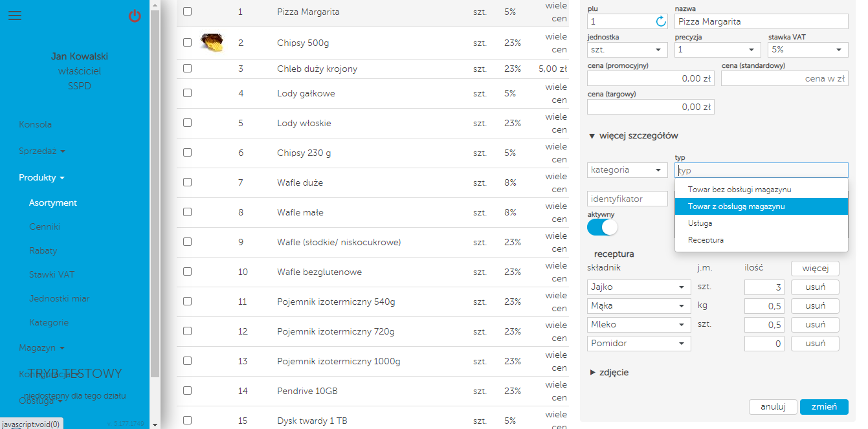Viewport: 868px width, 429px height.
Task: Toggle the aktywny switch
Action: [603, 227]
